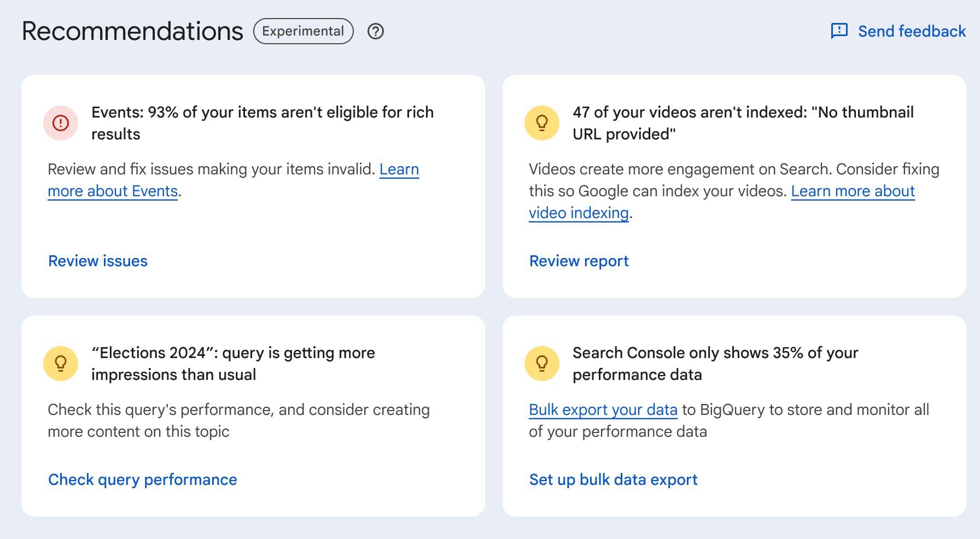980x539 pixels.
Task: Open the Bulk export your data link
Action: (603, 409)
